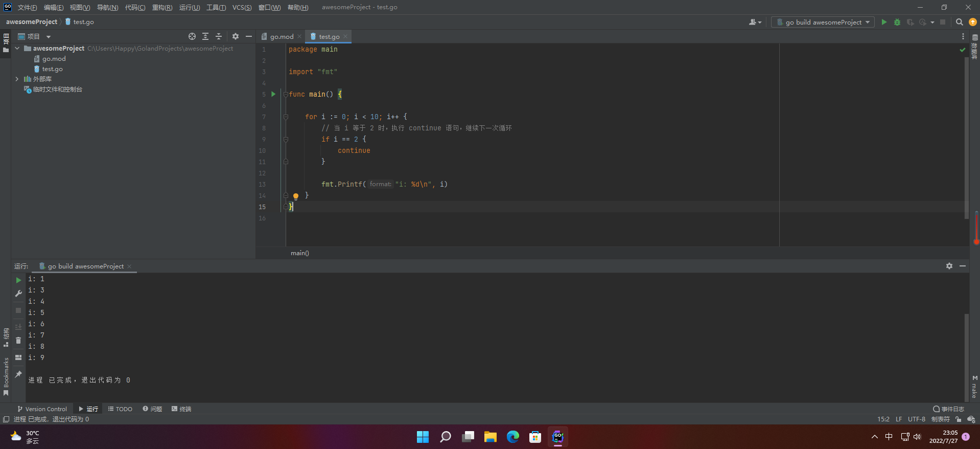Open the Structure (结构) side tool window
The width and height of the screenshot is (980, 449).
pyautogui.click(x=6, y=338)
